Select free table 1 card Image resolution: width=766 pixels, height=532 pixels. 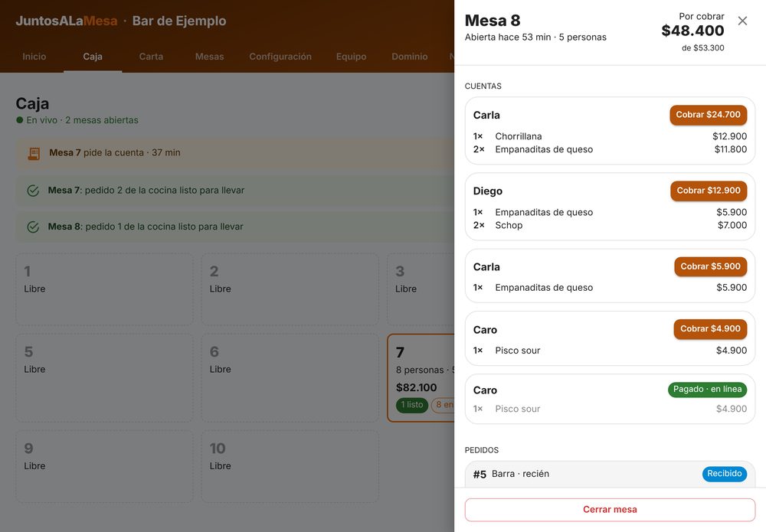(x=104, y=289)
